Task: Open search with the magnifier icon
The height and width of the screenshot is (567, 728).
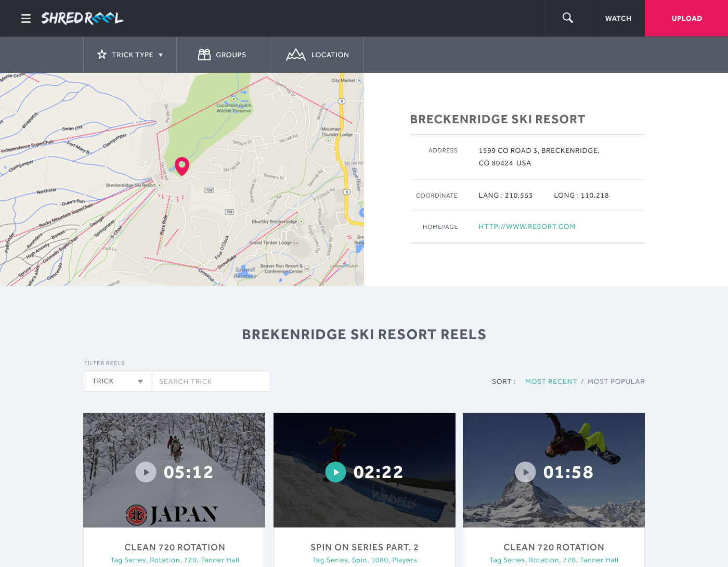Action: pyautogui.click(x=568, y=18)
